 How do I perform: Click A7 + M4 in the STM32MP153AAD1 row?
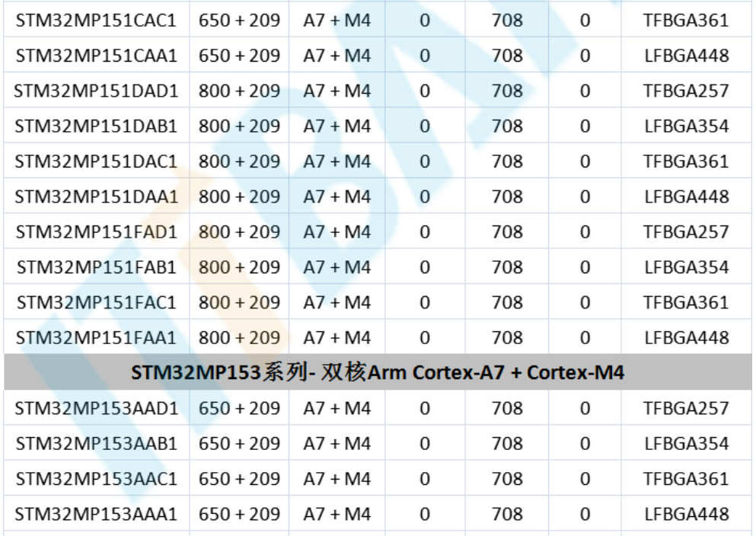[337, 408]
